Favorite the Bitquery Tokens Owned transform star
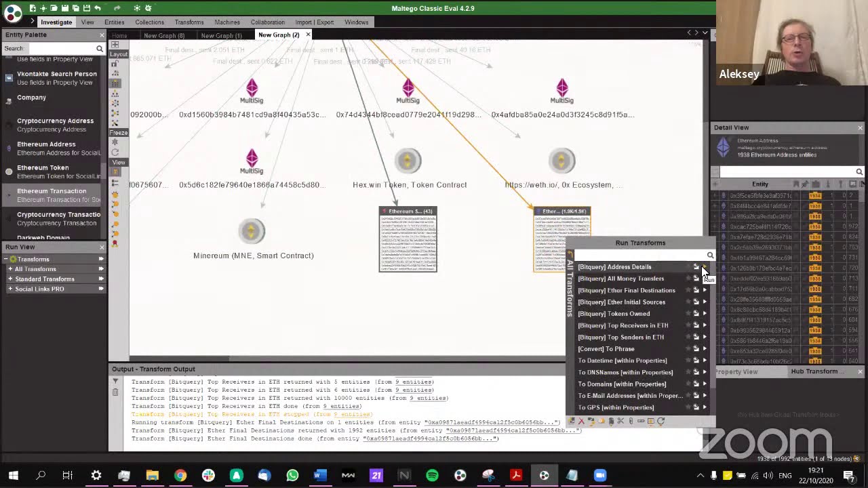The width and height of the screenshot is (868, 488). [688, 314]
